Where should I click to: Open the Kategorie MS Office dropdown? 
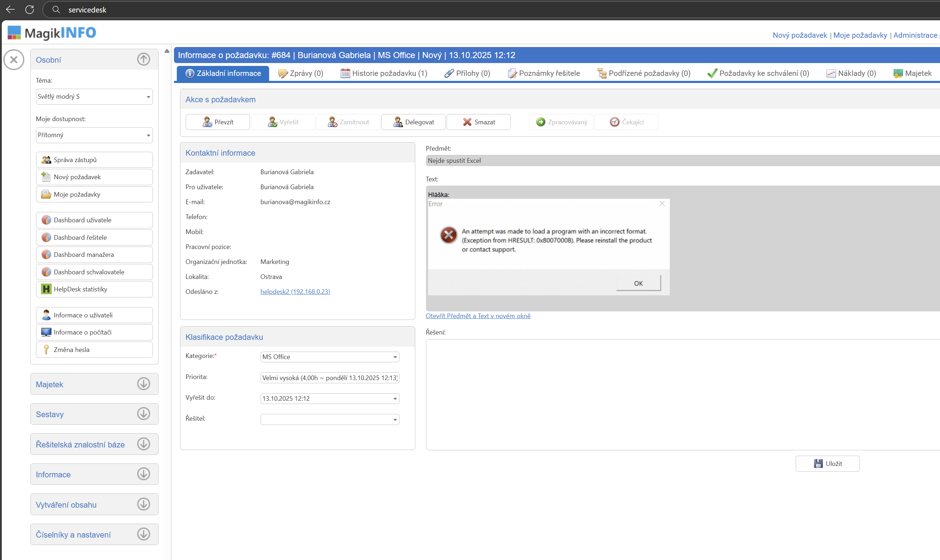[330, 357]
